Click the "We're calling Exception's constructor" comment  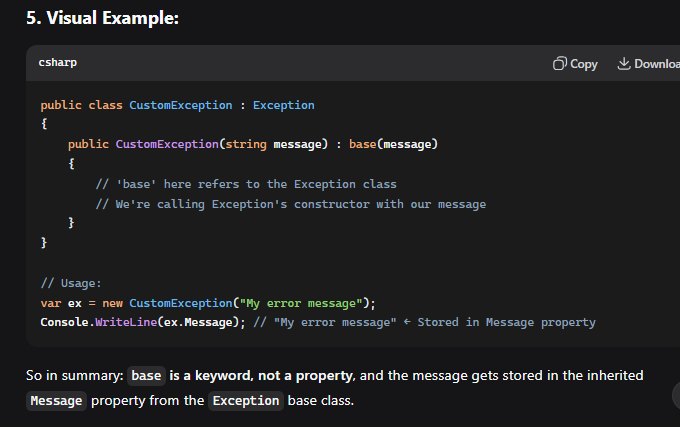(x=290, y=204)
